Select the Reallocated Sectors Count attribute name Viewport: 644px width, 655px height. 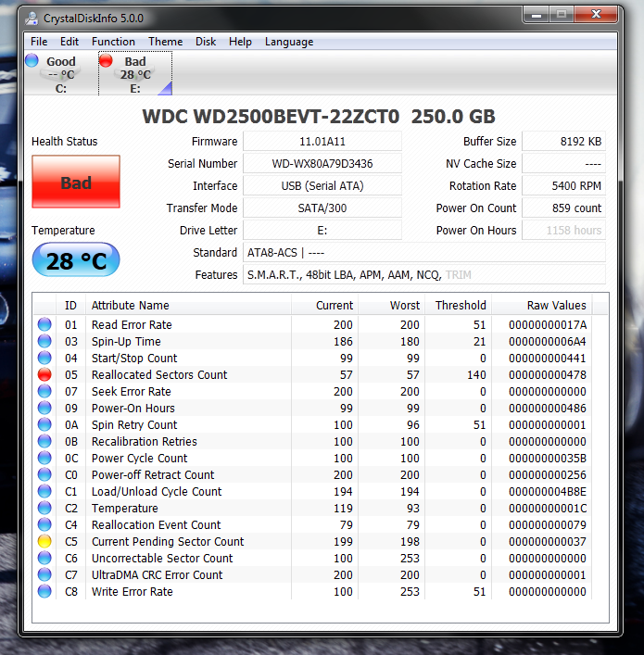point(159,374)
